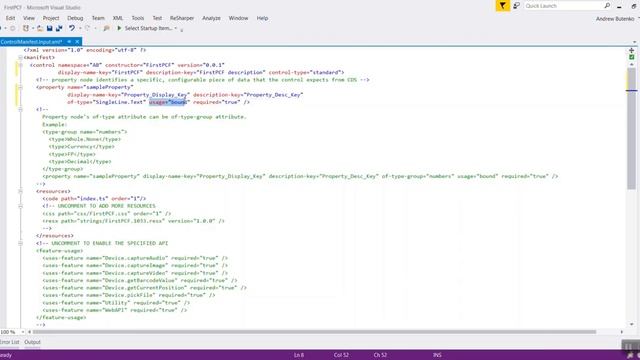This screenshot has height=360, width=640.
Task: Click the horizontal scrollbar thumb
Action: 314,332
